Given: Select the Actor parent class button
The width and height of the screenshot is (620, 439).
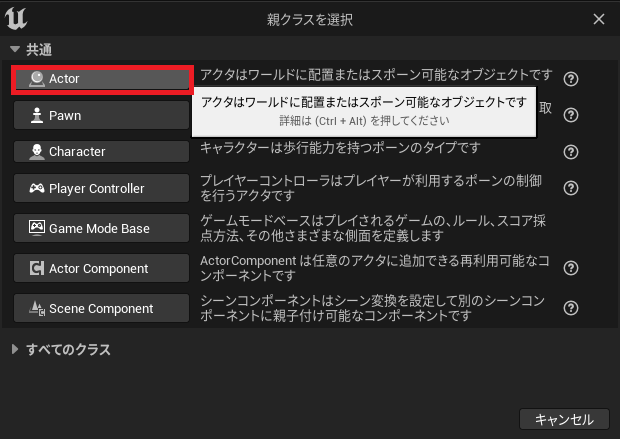Looking at the screenshot, I should (x=102, y=79).
